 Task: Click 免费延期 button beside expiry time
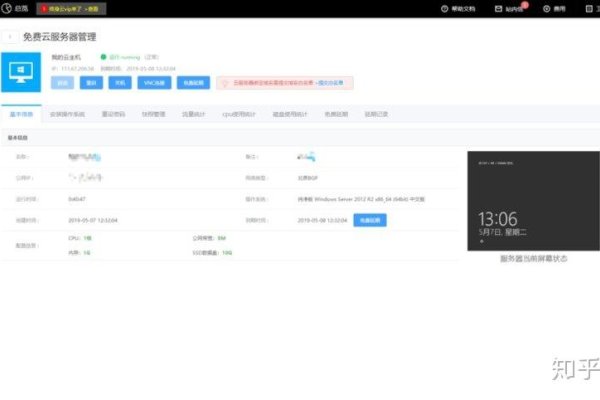(369, 219)
